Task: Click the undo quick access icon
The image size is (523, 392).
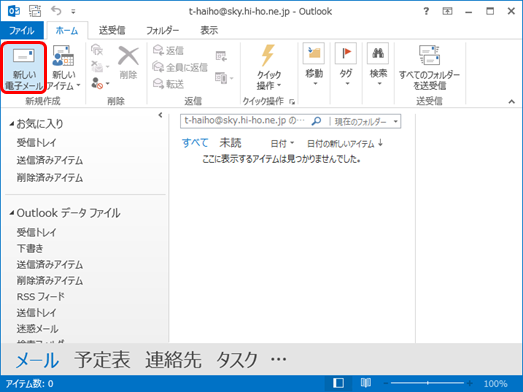Action: [56, 11]
